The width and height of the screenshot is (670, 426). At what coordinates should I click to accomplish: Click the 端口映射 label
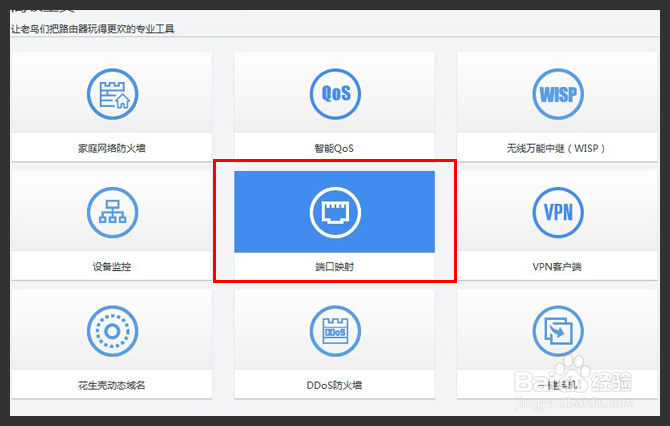pos(335,267)
